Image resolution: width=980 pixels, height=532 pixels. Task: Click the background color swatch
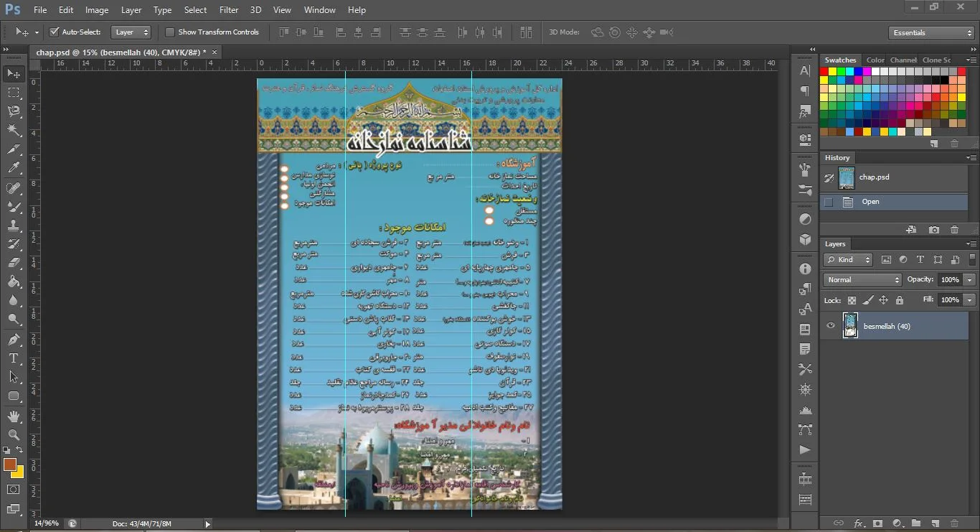pyautogui.click(x=19, y=473)
